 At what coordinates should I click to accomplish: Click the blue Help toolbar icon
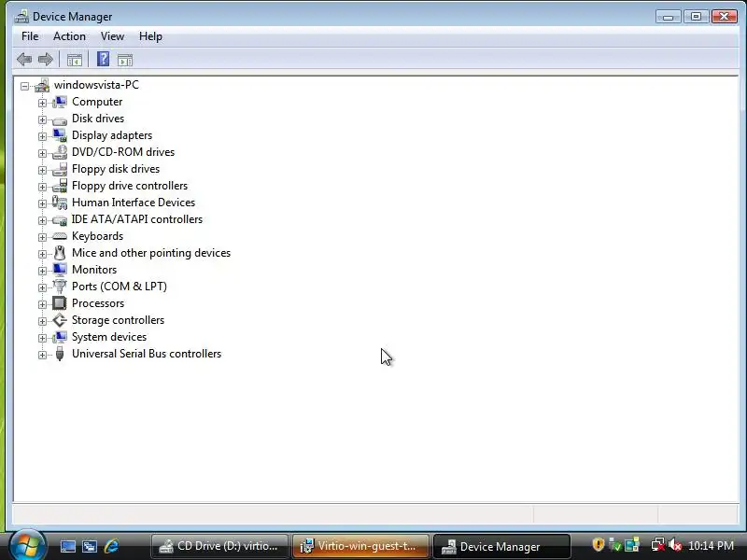point(103,59)
